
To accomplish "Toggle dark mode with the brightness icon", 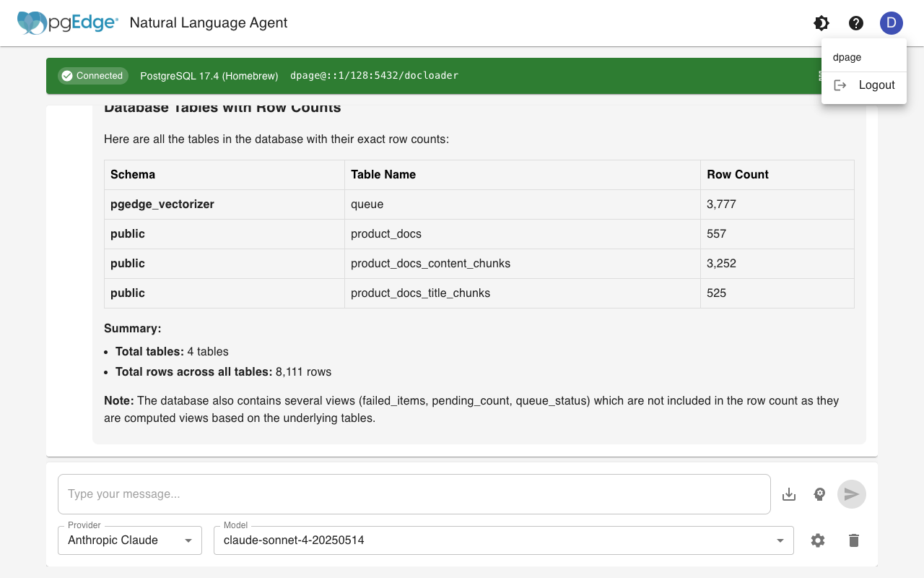I will (821, 23).
